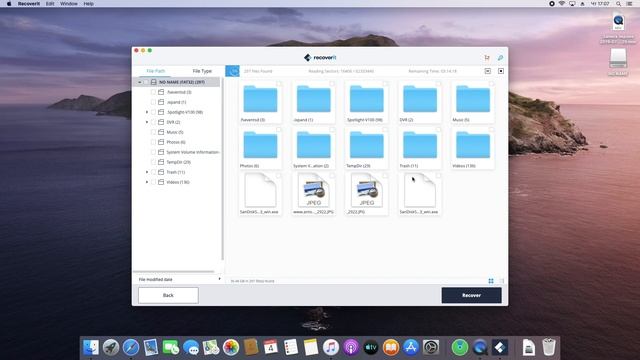Image resolution: width=640 pixels, height=360 pixels.
Task: Open the DVR (2) folder thumbnail
Action: click(420, 102)
